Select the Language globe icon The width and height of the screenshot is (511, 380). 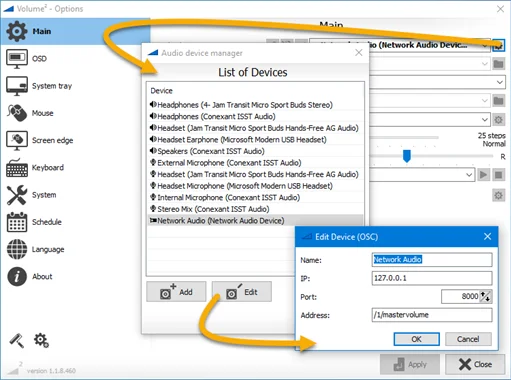coord(17,249)
